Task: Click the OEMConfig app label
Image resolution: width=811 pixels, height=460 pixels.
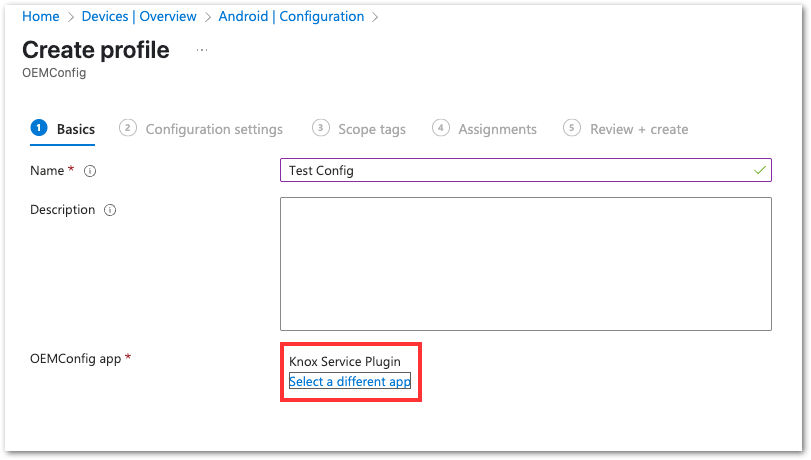Action: pos(76,359)
